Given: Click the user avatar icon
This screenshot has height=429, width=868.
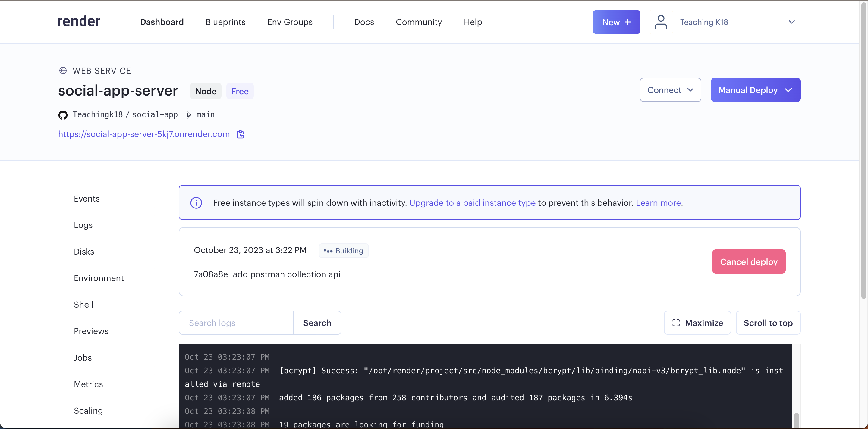Looking at the screenshot, I should click(660, 22).
